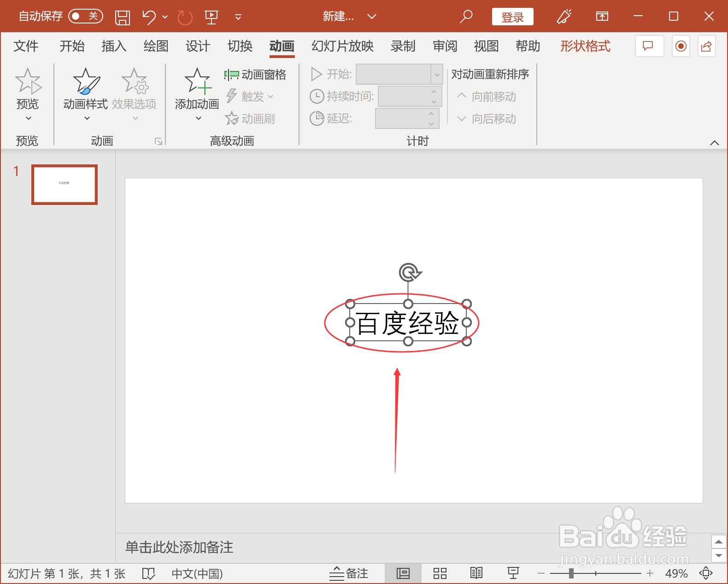The image size is (728, 584).
Task: Click the 触发 trigger dropdown
Action: pyautogui.click(x=250, y=97)
